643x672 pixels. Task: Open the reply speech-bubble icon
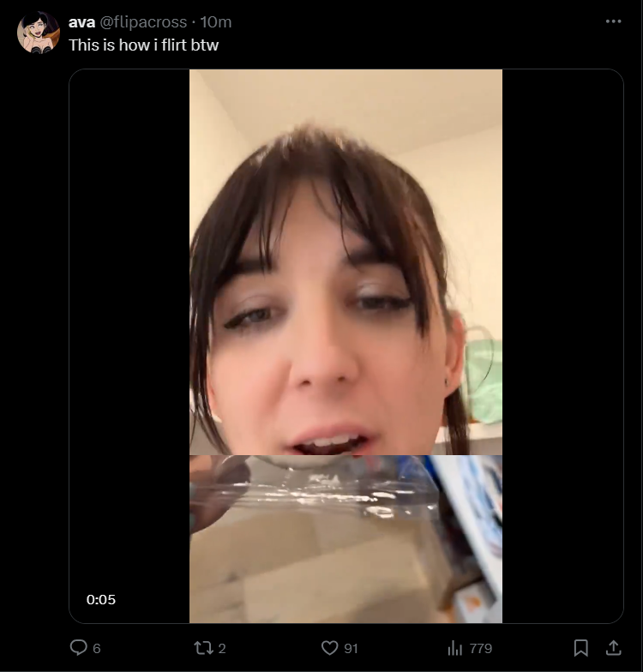(79, 648)
